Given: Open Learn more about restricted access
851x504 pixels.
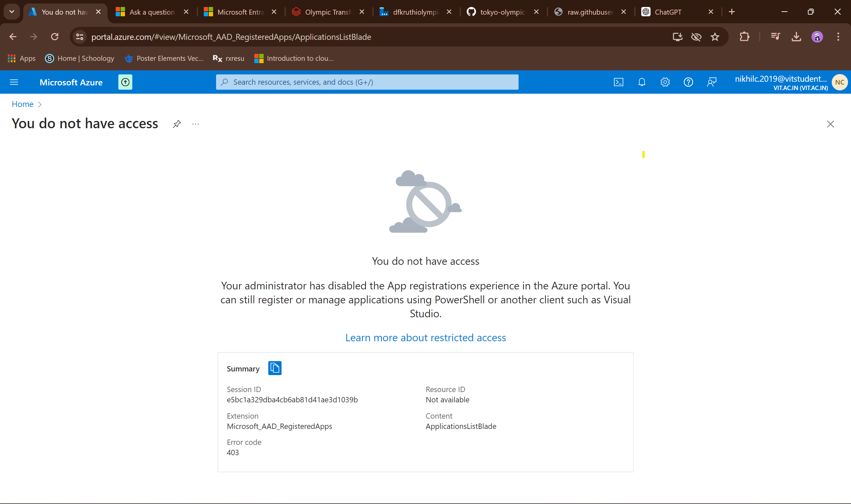Looking at the screenshot, I should click(x=425, y=338).
